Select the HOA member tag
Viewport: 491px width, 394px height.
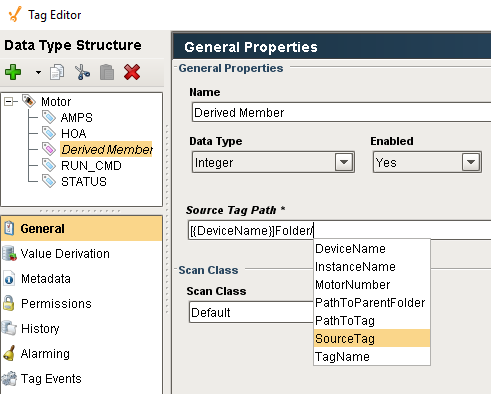point(74,134)
